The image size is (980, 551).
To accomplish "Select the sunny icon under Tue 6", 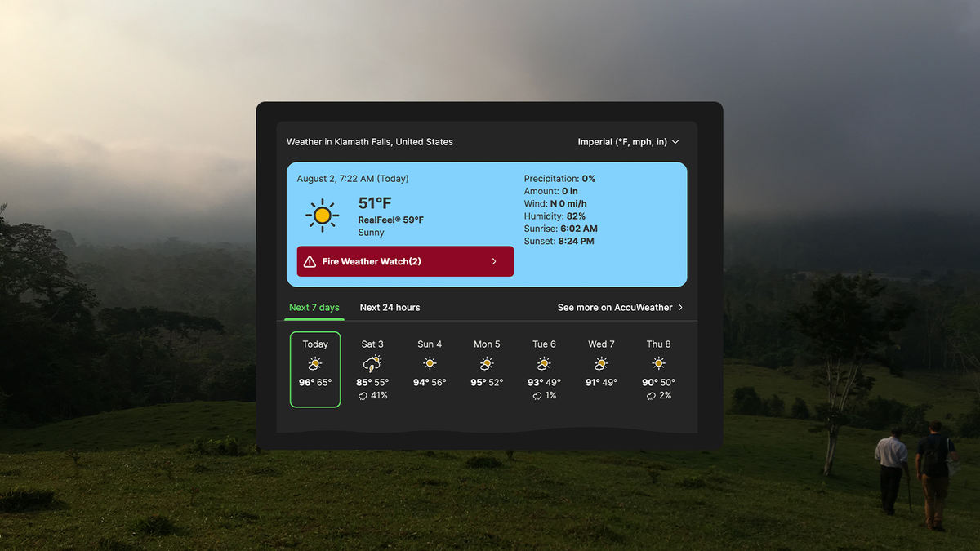I will 544,362.
